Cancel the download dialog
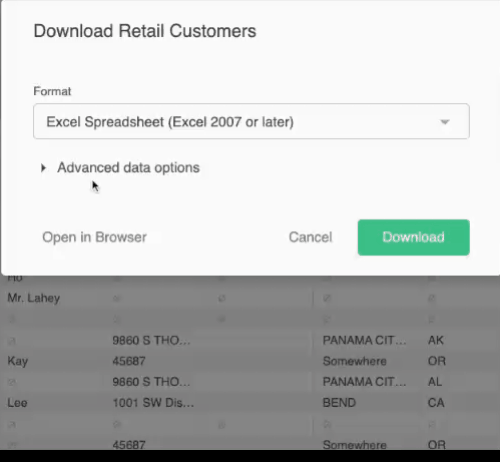 click(310, 237)
